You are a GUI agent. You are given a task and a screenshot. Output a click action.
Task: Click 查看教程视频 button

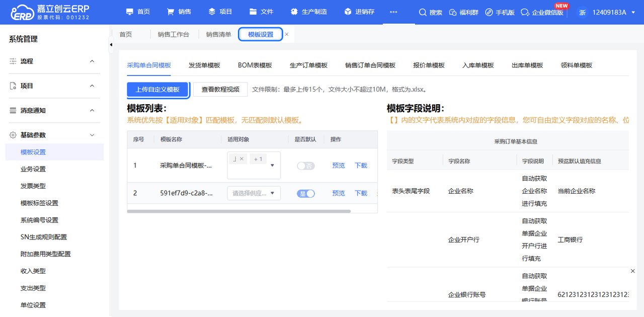[x=220, y=90]
